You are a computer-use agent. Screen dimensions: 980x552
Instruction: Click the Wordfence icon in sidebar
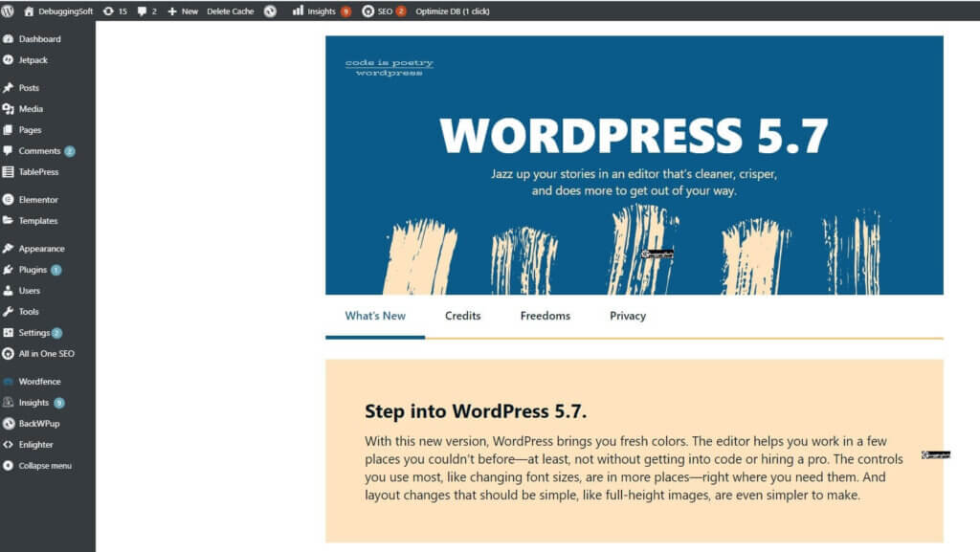pos(8,382)
